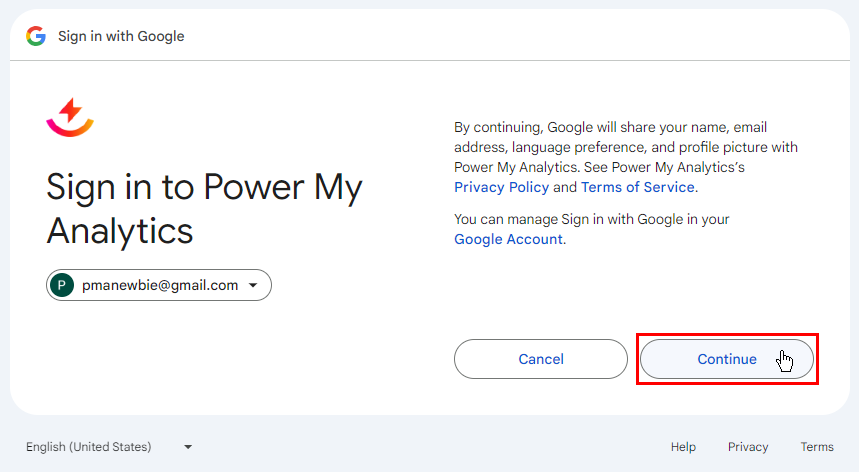859x472 pixels.
Task: Open the English (United States) language selector
Action: (x=89, y=447)
